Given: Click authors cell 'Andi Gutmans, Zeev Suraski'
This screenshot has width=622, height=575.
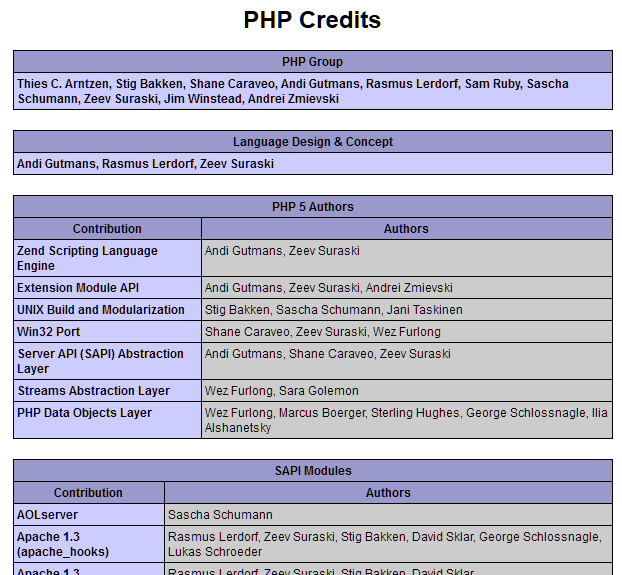Looking at the screenshot, I should pyautogui.click(x=407, y=258).
